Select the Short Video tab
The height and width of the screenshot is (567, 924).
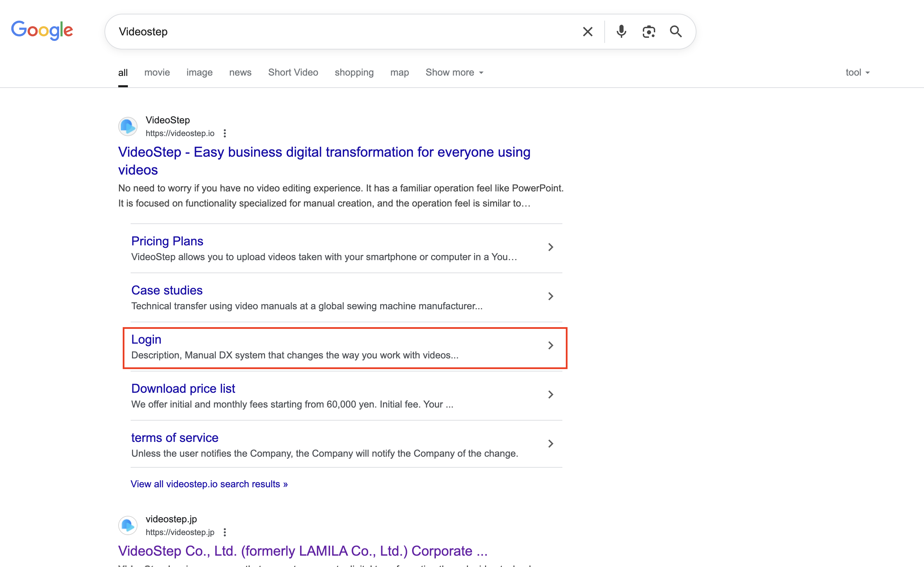tap(293, 73)
